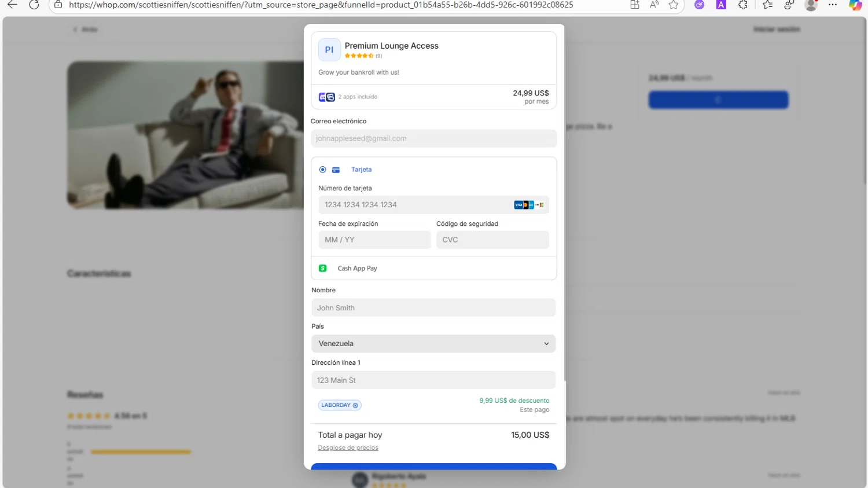Click the MM / YY expiration field

tap(374, 240)
